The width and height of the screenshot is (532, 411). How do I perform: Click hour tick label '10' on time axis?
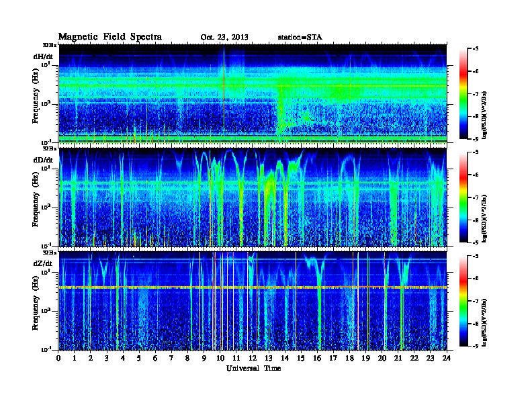[x=220, y=358]
